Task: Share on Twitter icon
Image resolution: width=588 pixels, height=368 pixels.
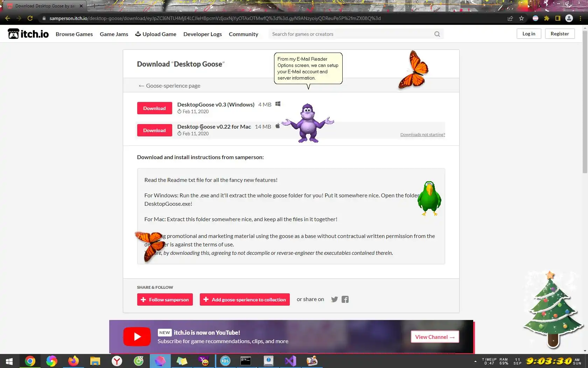Action: pos(335,299)
